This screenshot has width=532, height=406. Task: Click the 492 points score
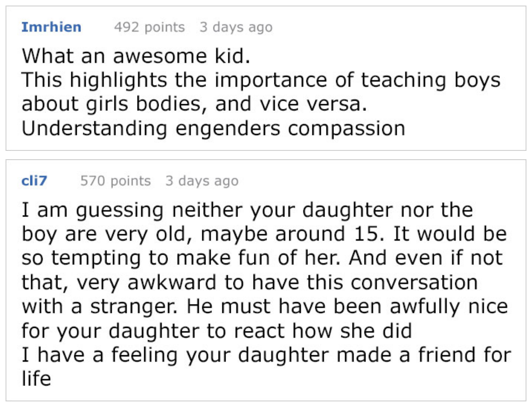coord(149,27)
